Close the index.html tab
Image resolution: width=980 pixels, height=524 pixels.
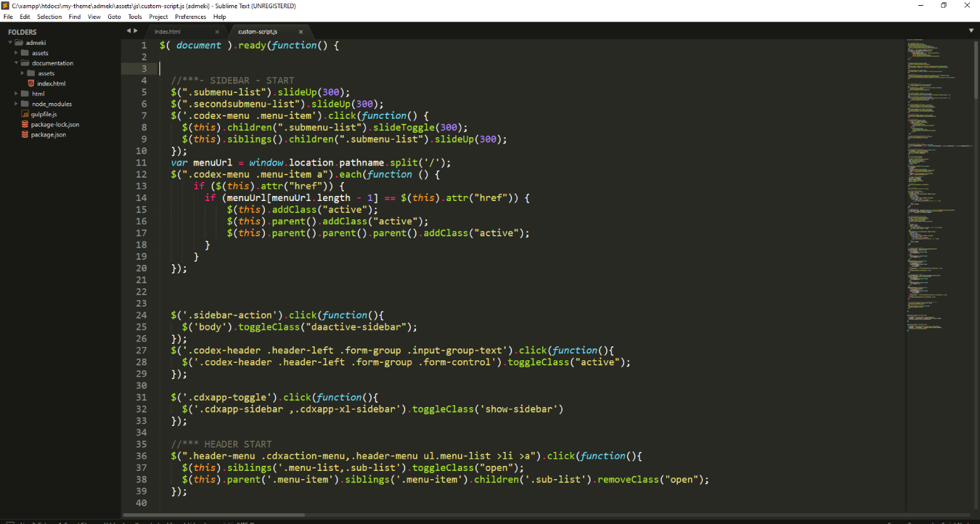217,32
